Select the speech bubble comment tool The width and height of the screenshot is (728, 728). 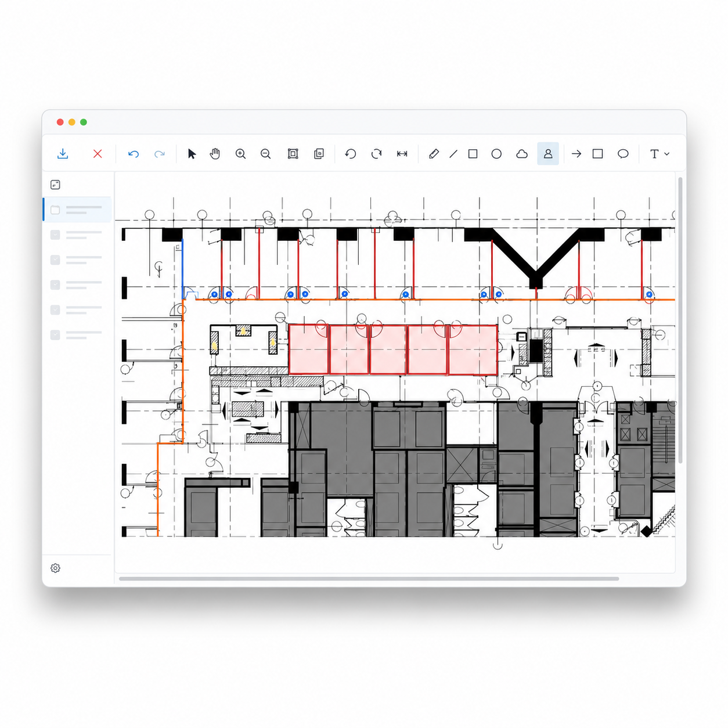pos(623,154)
